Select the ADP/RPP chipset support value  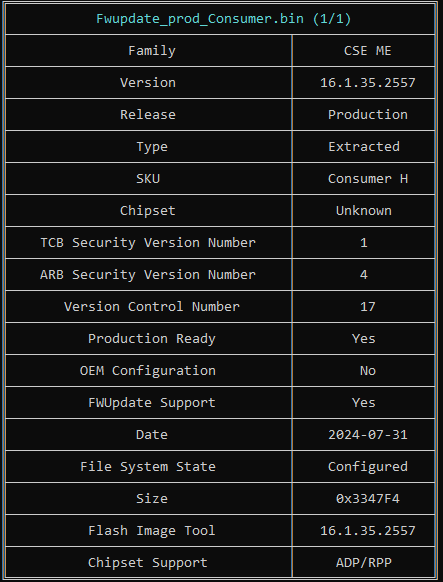coord(364,562)
